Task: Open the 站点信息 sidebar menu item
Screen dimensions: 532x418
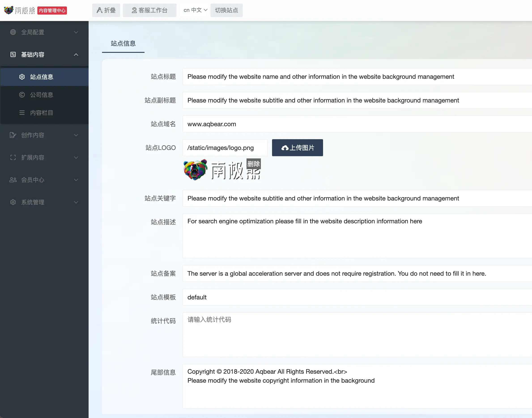Action: tap(44, 77)
